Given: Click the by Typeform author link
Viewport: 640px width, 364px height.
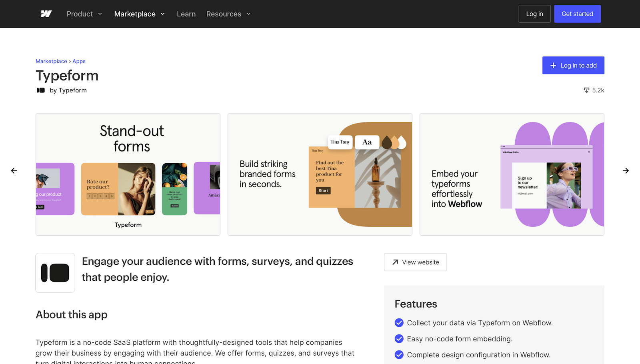Looking at the screenshot, I should click(x=68, y=90).
